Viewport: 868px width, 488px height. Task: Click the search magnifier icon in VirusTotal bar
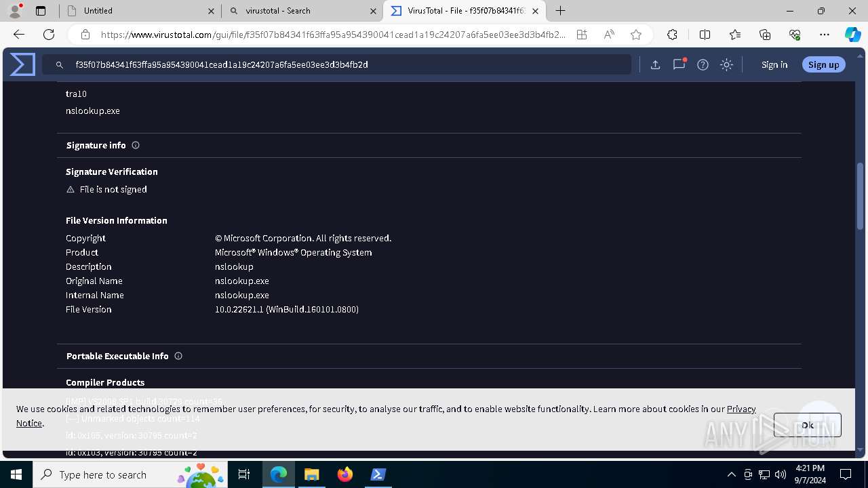click(x=60, y=65)
